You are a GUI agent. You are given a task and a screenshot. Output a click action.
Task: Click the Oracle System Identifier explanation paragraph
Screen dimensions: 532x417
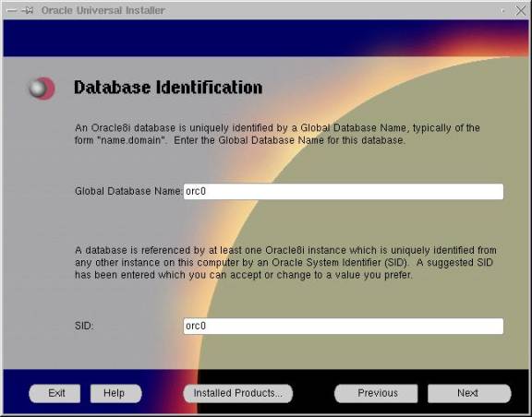click(x=285, y=263)
